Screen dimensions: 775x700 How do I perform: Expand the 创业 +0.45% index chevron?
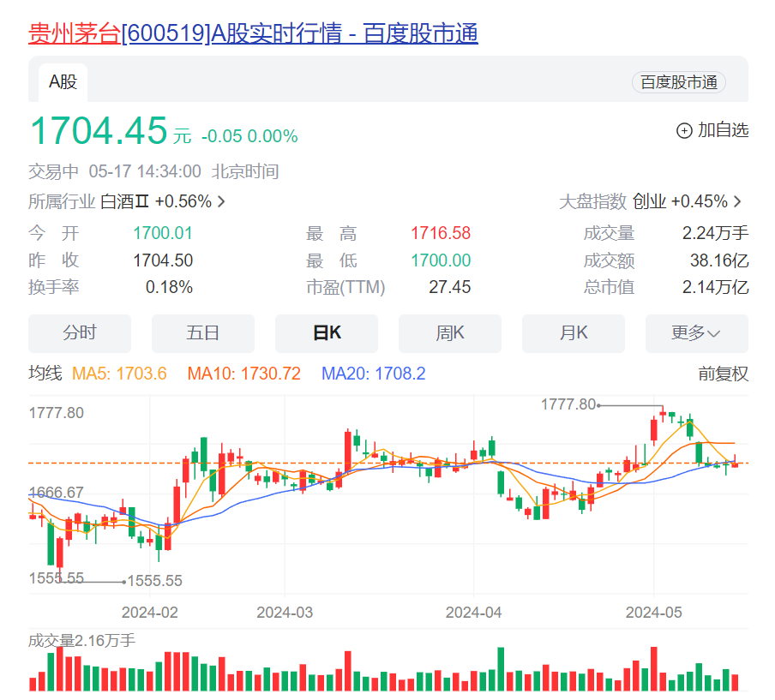pyautogui.click(x=737, y=201)
